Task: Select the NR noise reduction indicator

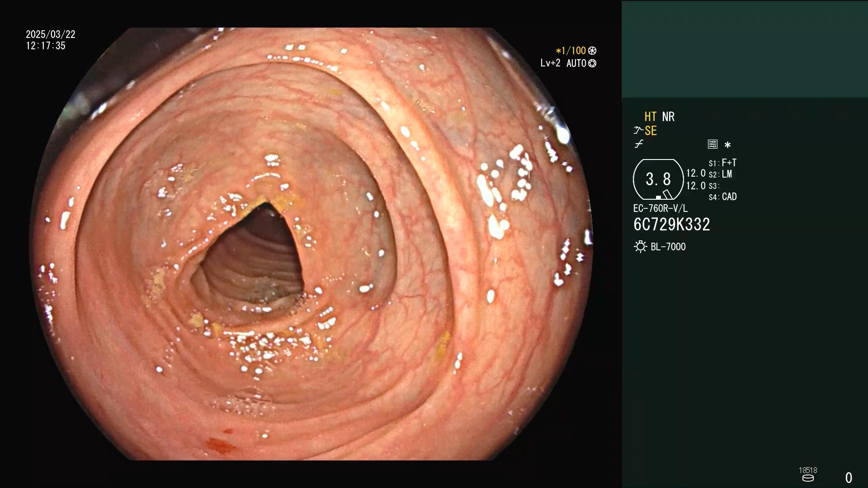Action: pyautogui.click(x=668, y=117)
